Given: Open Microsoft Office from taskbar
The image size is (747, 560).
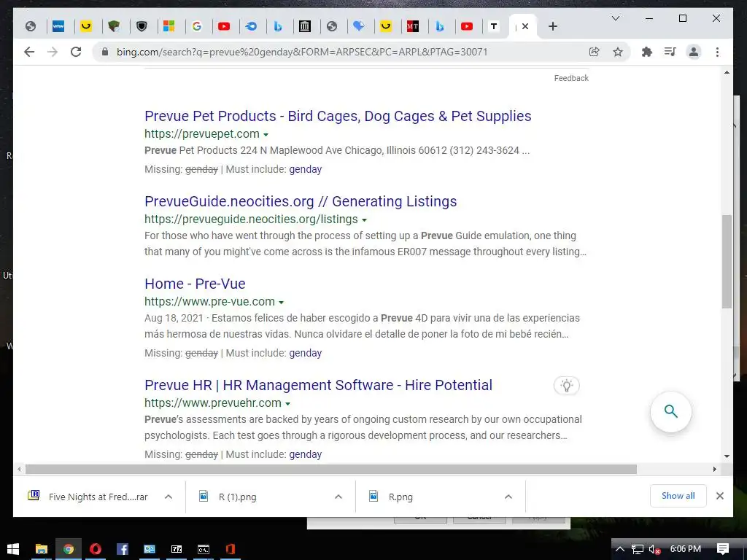Looking at the screenshot, I should pos(231,549).
